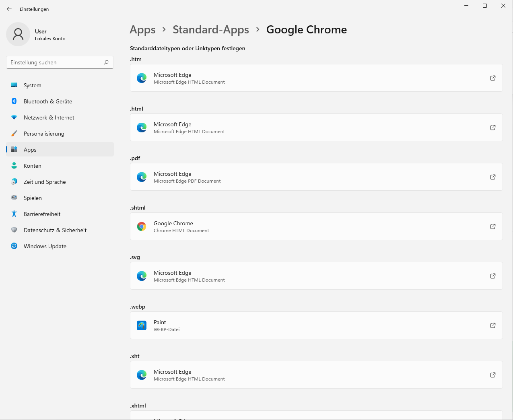Click the Paint icon for .webp
The image size is (513, 420).
pos(142,325)
